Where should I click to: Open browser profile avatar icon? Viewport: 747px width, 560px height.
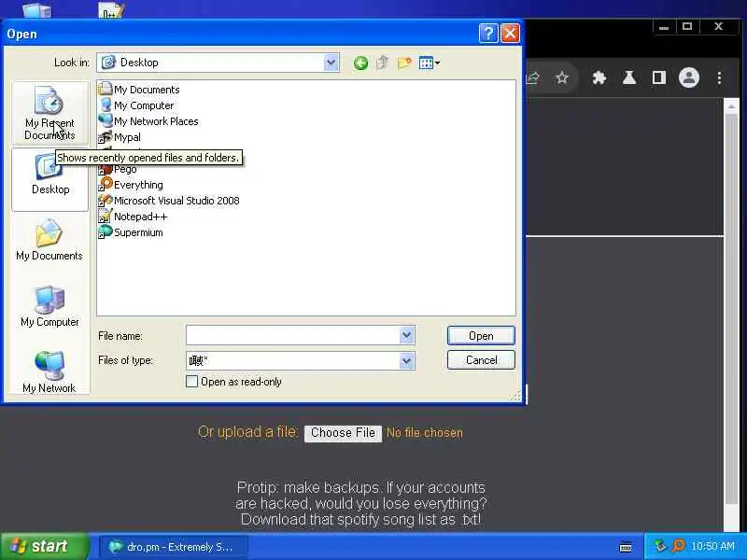coord(689,77)
